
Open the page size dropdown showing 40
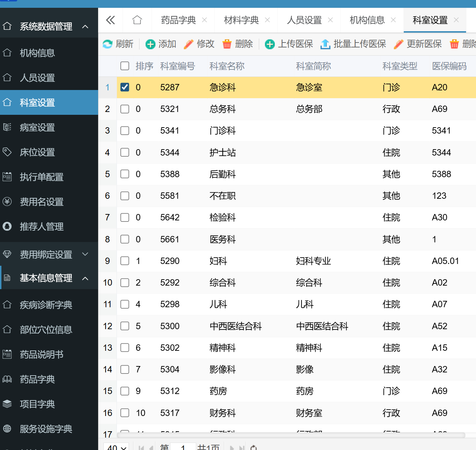coord(117,447)
